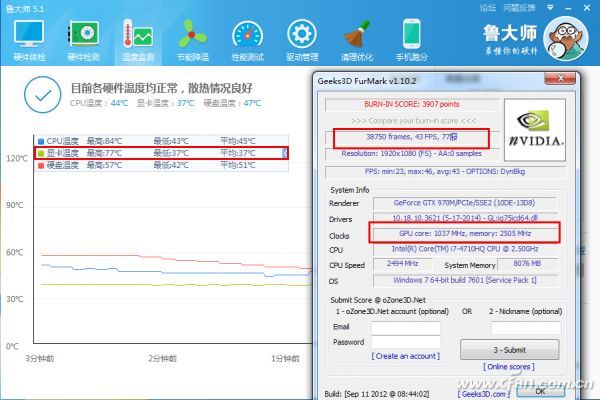
Task: Open the 节能降温 fan cooling icon
Action: (x=192, y=41)
